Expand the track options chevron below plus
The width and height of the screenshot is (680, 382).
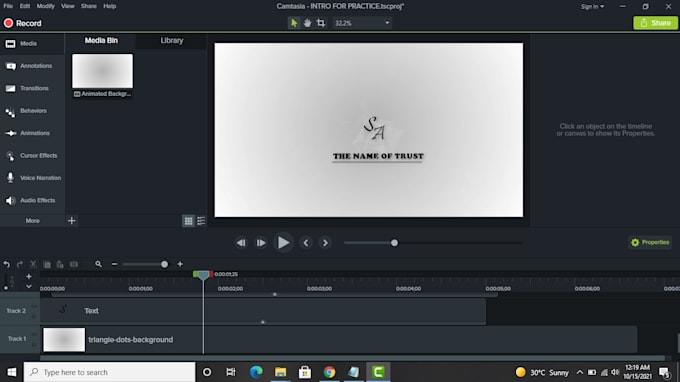(29, 286)
